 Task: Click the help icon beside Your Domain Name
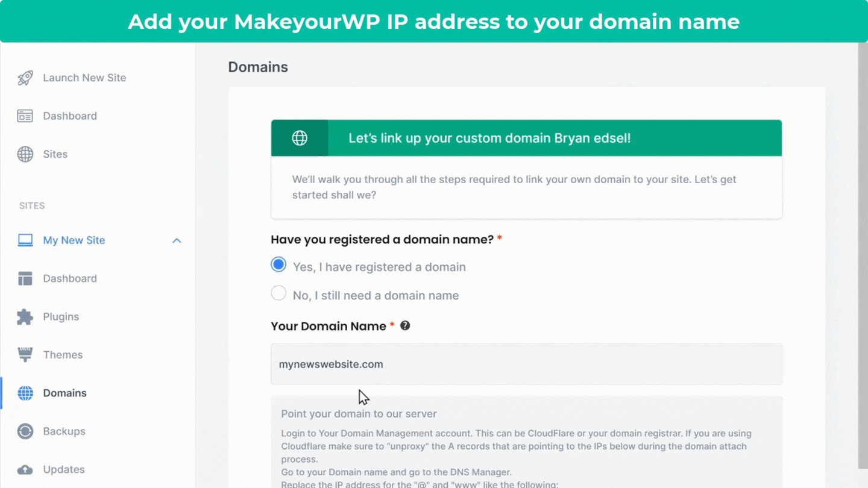pyautogui.click(x=405, y=325)
